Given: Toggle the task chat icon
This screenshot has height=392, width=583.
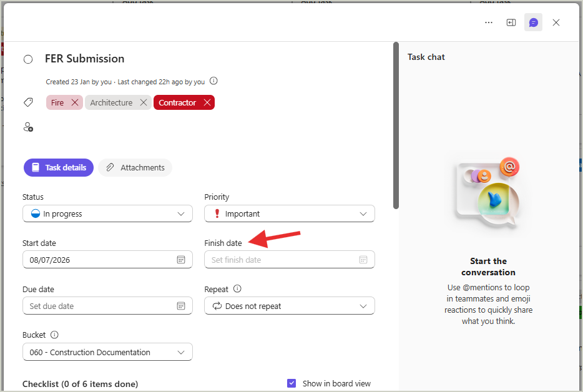Looking at the screenshot, I should pos(533,22).
